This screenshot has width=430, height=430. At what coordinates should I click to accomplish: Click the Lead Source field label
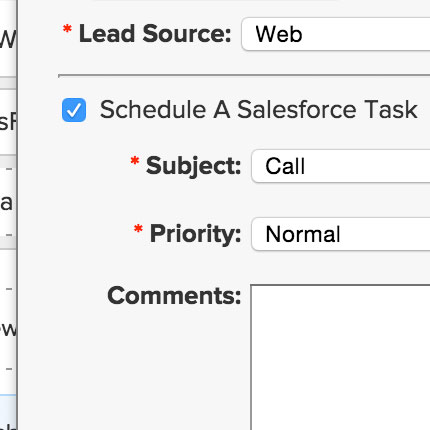coord(155,34)
